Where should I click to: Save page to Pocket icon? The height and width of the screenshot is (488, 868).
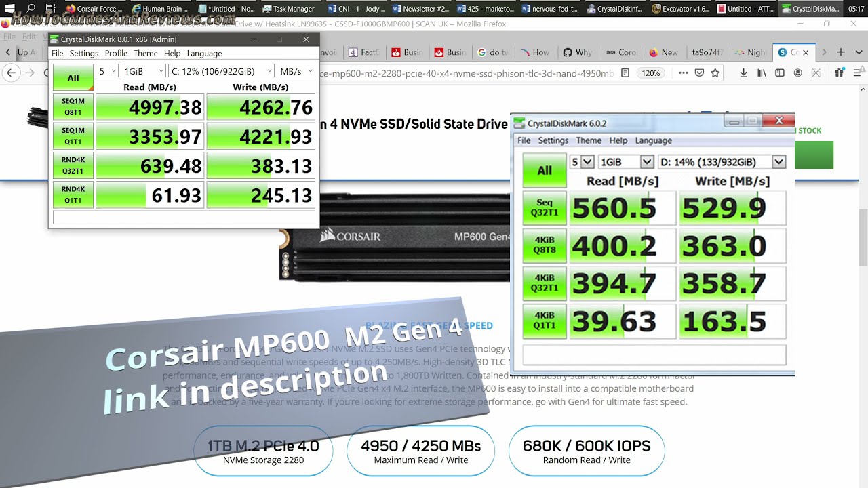pos(699,73)
